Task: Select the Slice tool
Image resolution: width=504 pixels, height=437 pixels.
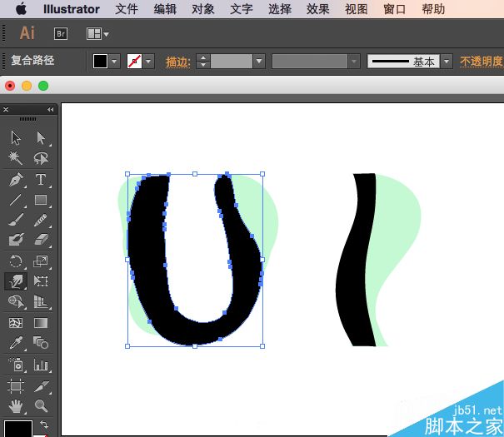Action: pos(41,385)
